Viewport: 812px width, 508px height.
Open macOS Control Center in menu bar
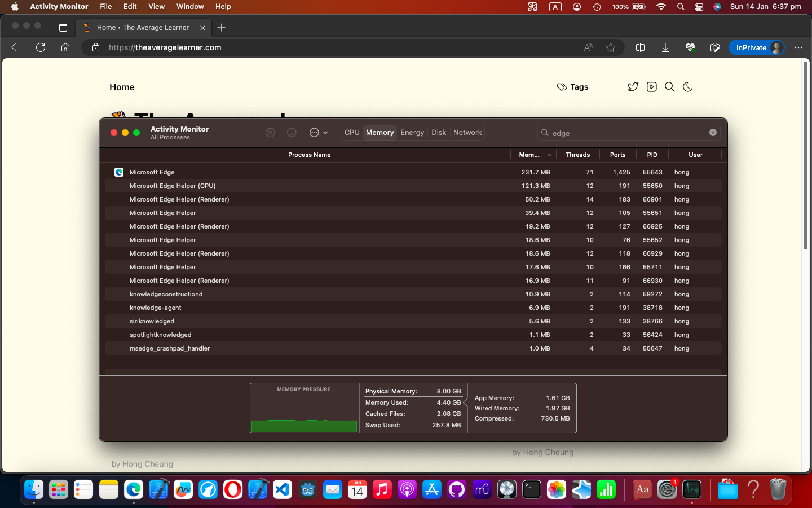(x=699, y=7)
